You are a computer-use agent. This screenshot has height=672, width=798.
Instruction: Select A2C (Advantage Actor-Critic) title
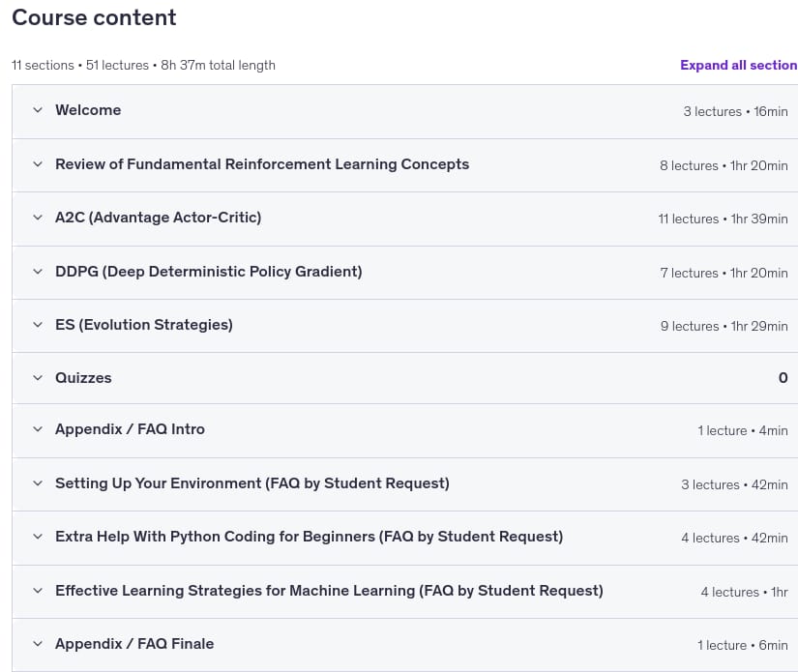pyautogui.click(x=159, y=218)
